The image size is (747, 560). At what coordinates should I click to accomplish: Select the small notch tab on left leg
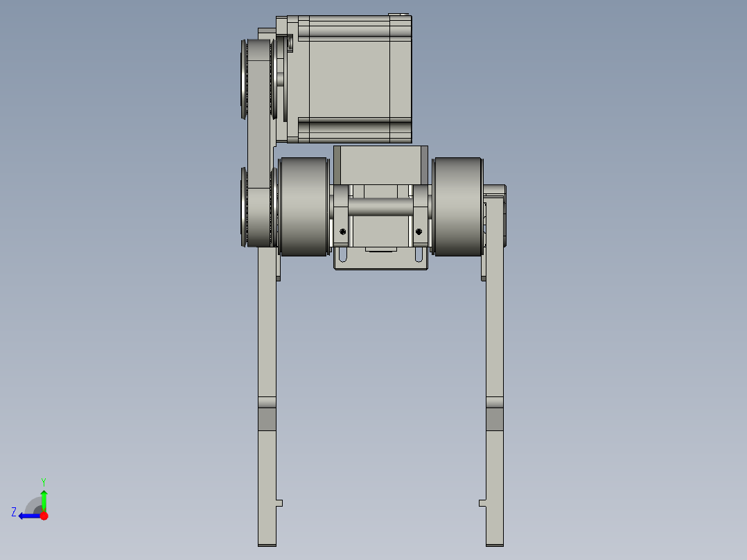pos(279,502)
